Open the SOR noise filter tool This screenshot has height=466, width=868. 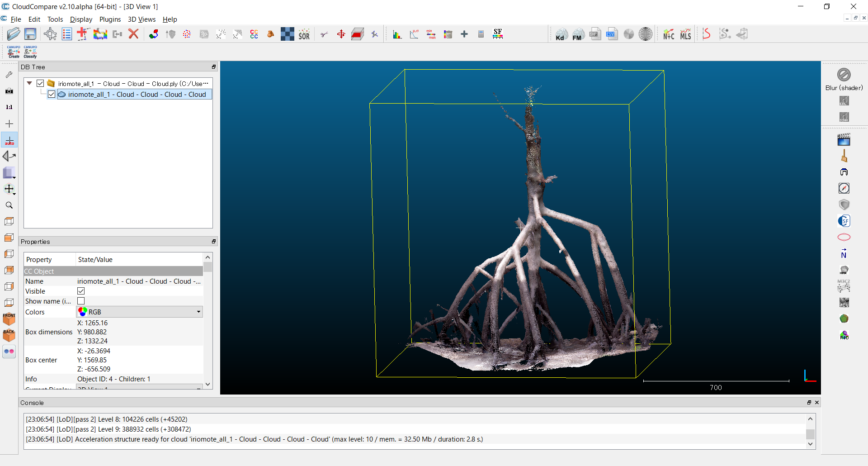tap(304, 34)
